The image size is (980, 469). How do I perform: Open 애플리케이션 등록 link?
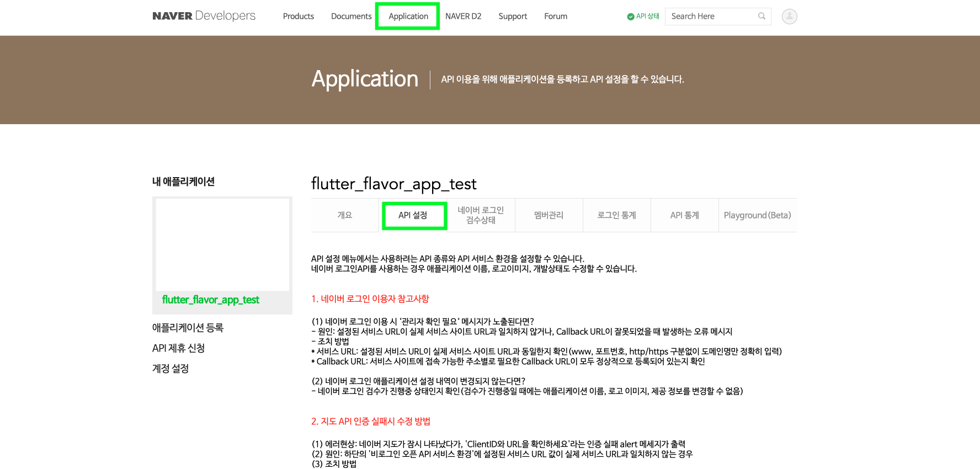[188, 328]
